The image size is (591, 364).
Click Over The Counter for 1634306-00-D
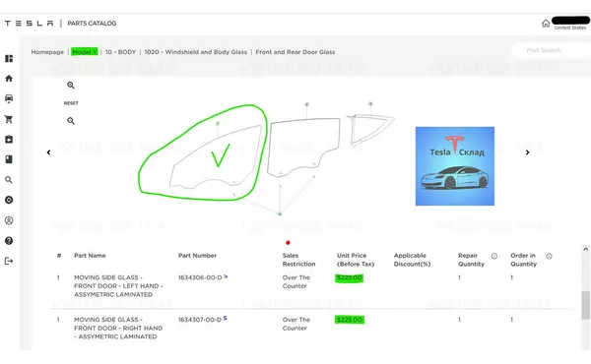tap(296, 282)
